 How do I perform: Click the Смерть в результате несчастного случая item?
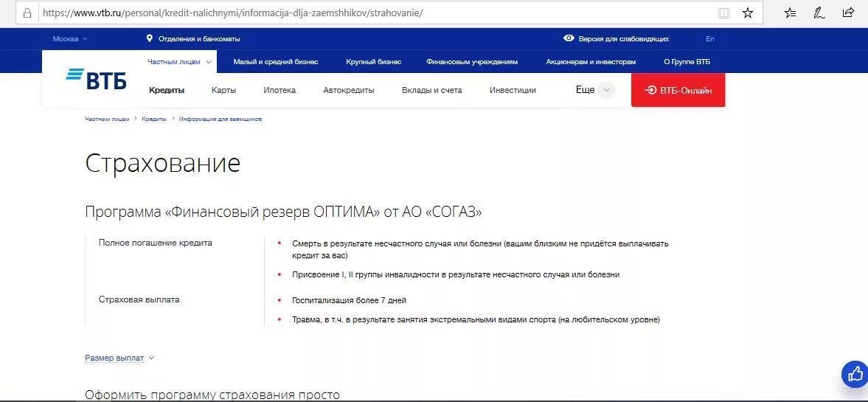pyautogui.click(x=481, y=249)
